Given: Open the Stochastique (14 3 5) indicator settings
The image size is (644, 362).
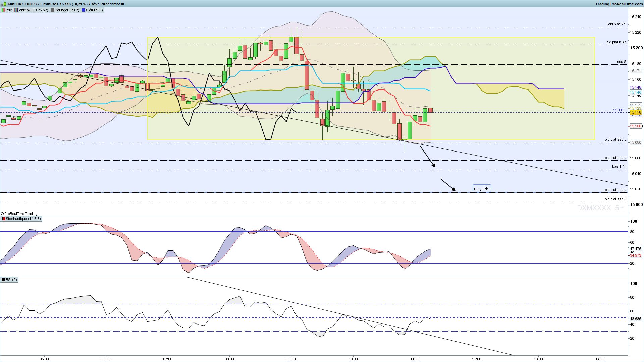Looking at the screenshot, I should coord(21,219).
